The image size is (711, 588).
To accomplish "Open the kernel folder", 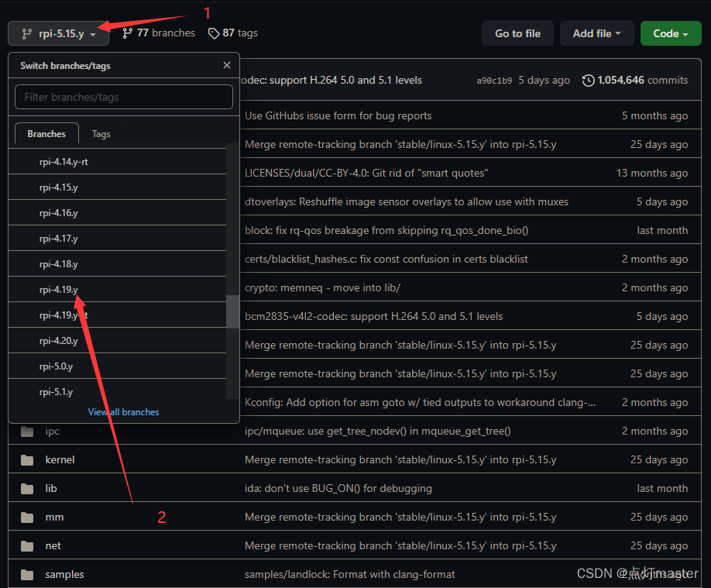I will (60, 459).
